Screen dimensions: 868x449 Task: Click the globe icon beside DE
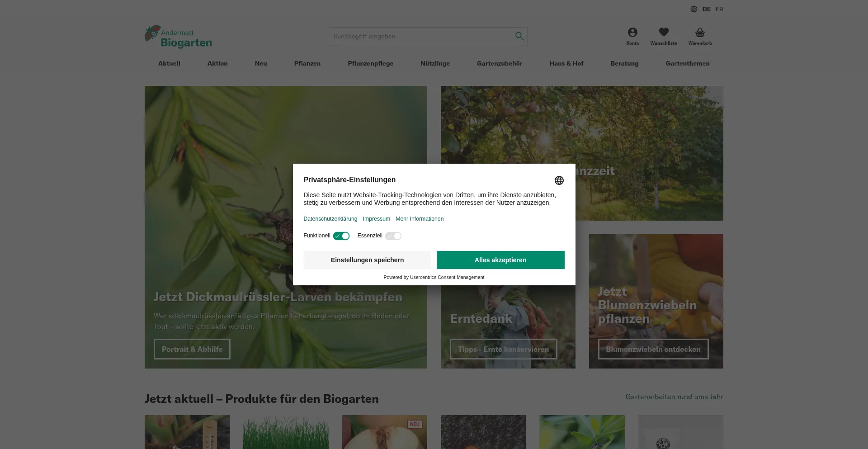point(694,9)
